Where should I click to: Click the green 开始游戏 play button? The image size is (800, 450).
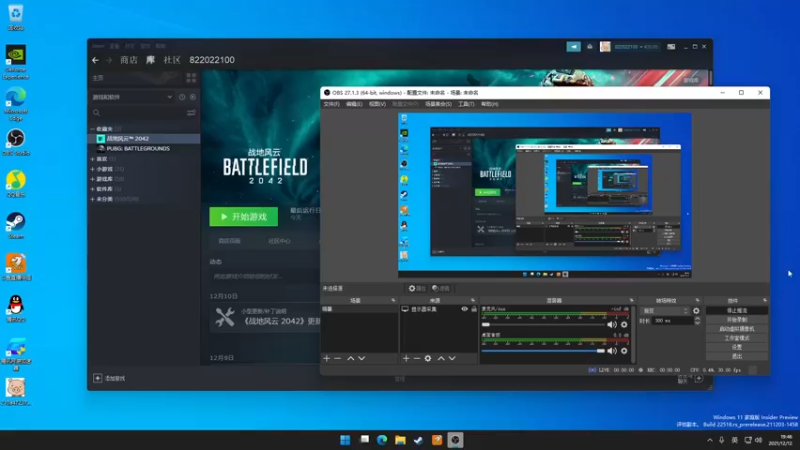click(x=244, y=217)
